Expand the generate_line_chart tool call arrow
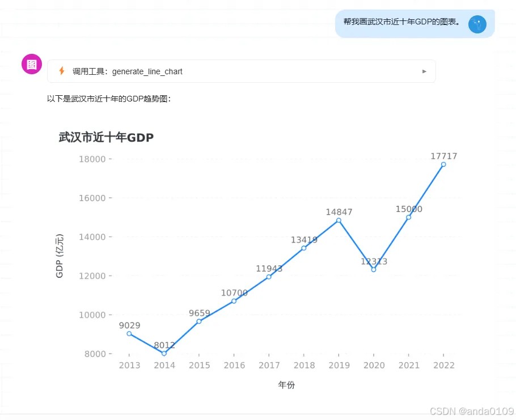516x420 pixels. coord(424,71)
